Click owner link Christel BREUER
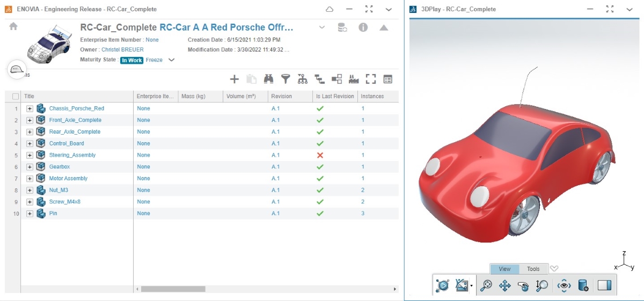Viewport: 644px width, 301px height. 122,49
